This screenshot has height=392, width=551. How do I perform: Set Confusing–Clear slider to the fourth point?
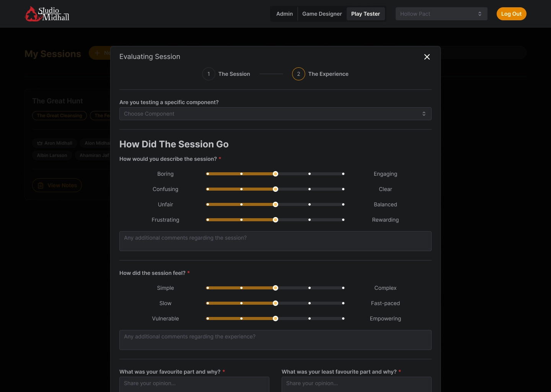[310, 189]
